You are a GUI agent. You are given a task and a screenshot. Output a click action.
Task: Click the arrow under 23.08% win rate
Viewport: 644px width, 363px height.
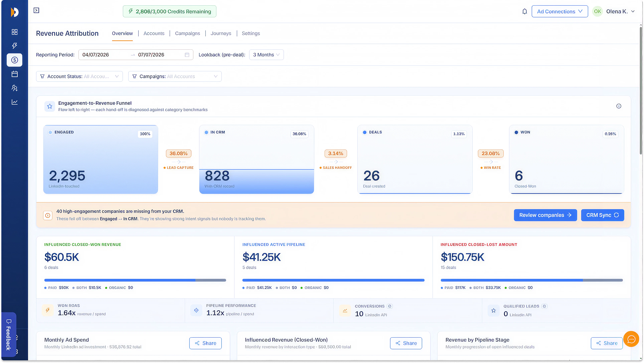pos(491,162)
